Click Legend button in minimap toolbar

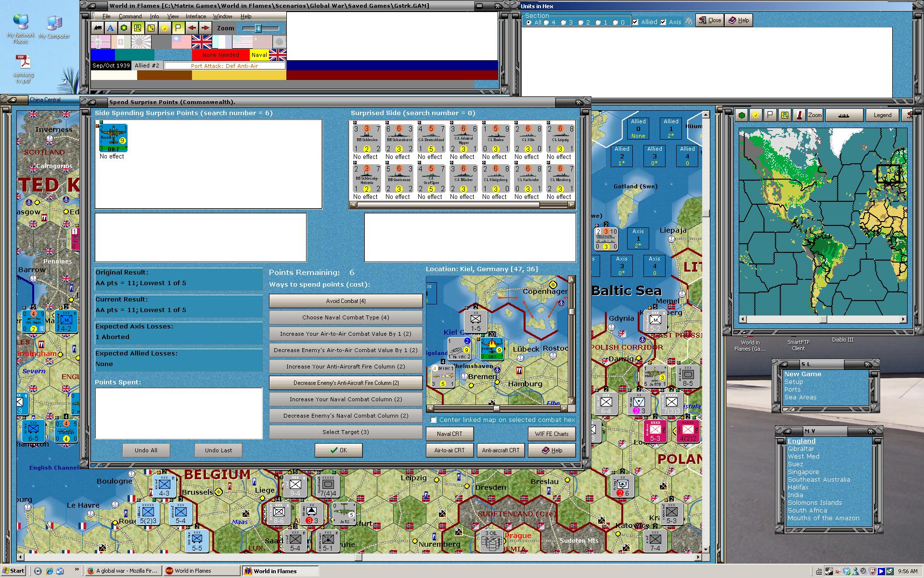point(882,115)
